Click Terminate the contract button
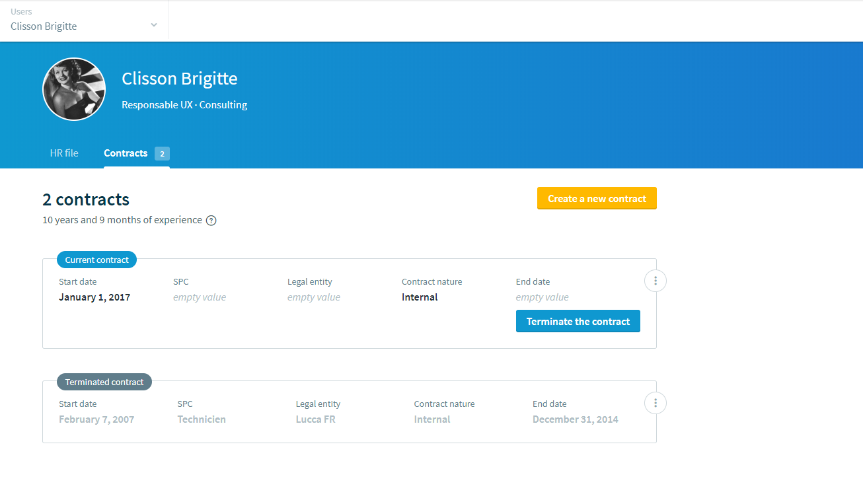This screenshot has width=863, height=504. 578,321
